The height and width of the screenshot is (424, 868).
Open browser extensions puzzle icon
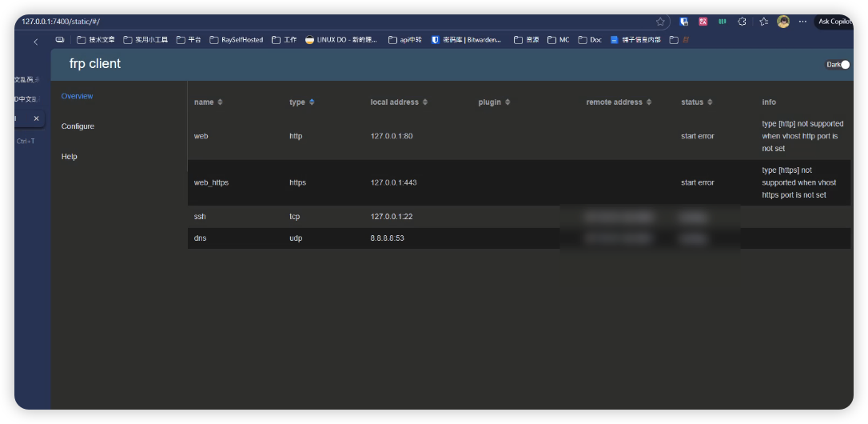[x=742, y=22]
